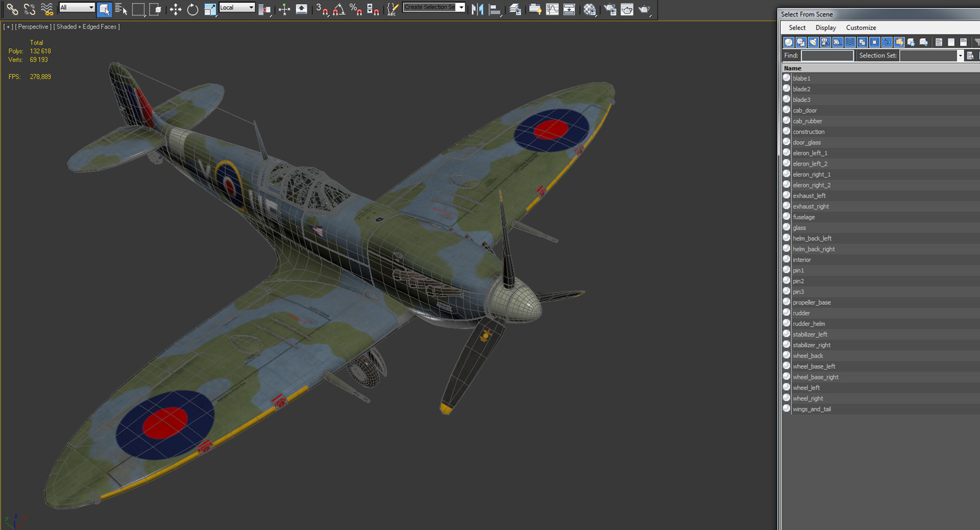This screenshot has width=980, height=530.
Task: Open the Display menu in Select From Scene
Action: click(826, 28)
